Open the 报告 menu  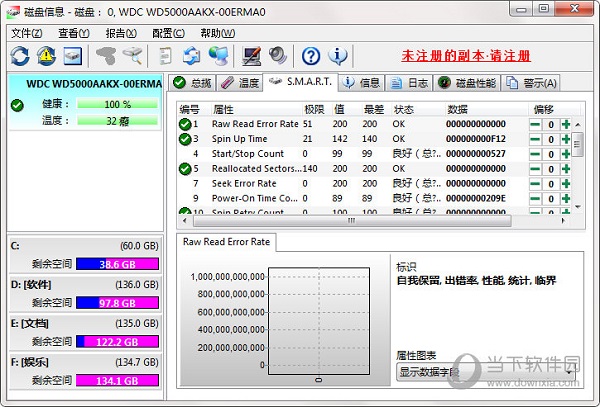[x=121, y=33]
